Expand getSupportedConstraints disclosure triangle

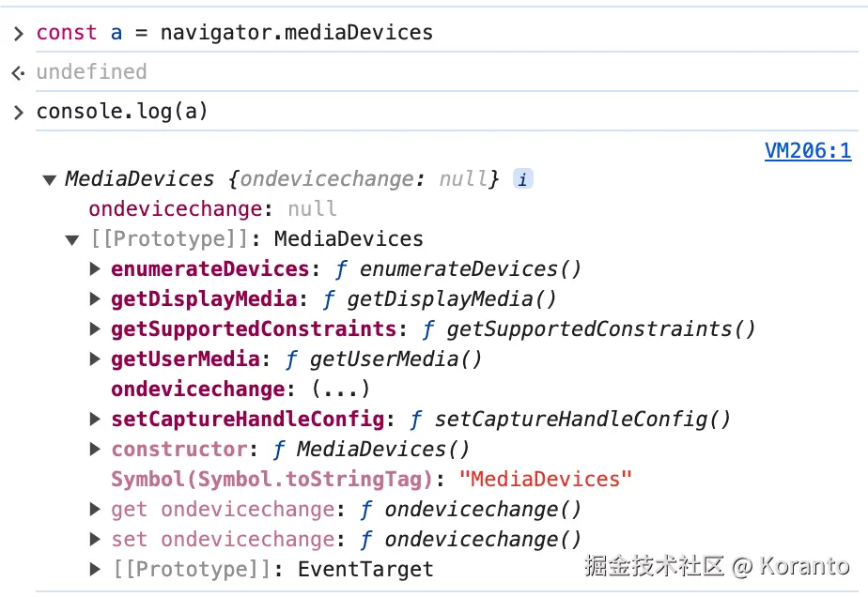[x=95, y=329]
